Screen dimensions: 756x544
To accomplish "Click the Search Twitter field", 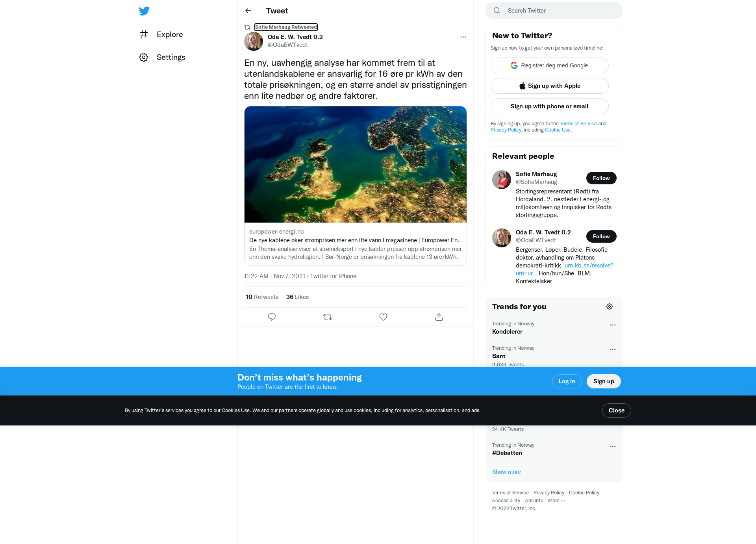I will coord(554,11).
